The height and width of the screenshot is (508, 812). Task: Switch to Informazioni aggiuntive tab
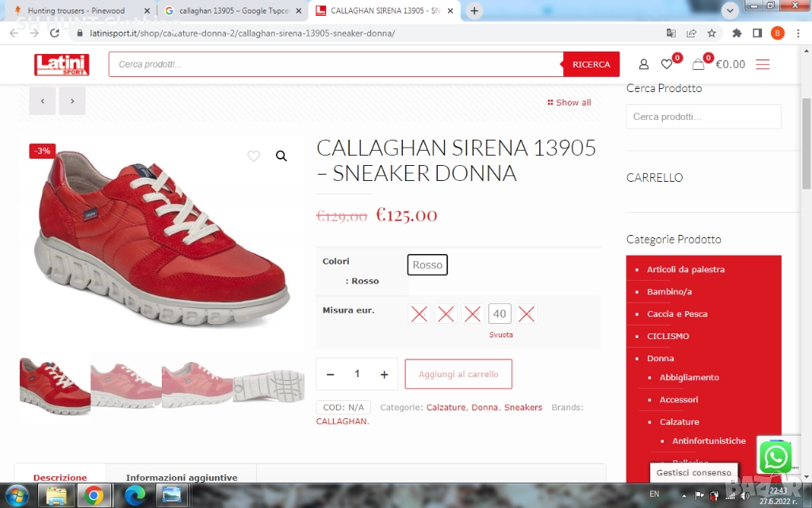(182, 477)
